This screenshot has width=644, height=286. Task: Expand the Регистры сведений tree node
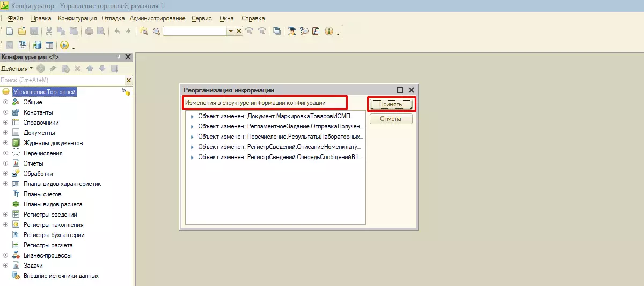[5, 215]
